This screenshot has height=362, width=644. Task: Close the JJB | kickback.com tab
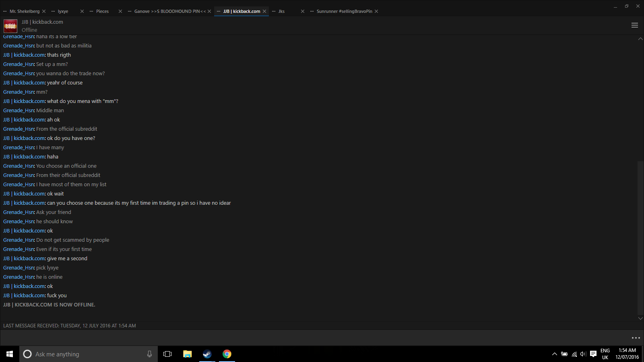click(x=264, y=11)
